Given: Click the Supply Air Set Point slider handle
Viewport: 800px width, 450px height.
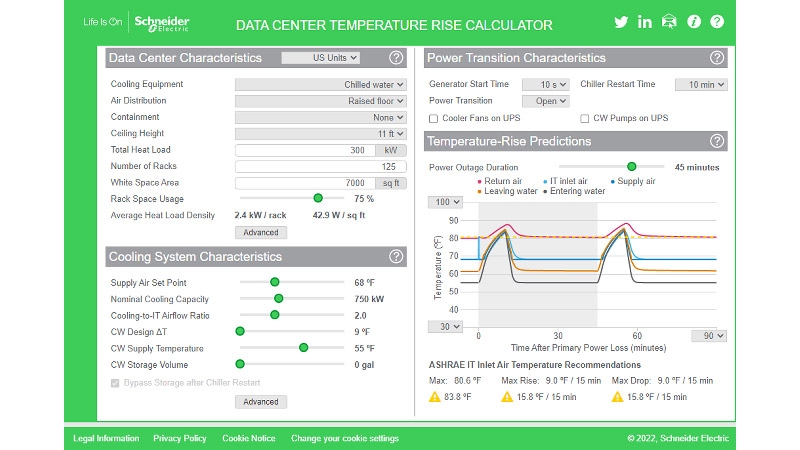Looking at the screenshot, I should tap(274, 282).
